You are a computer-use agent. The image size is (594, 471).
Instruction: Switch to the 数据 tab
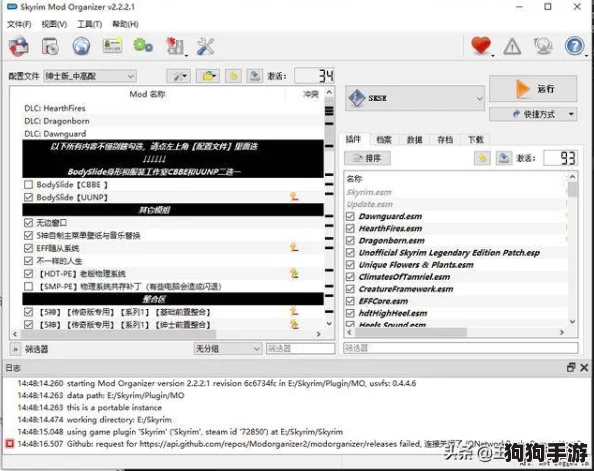[x=414, y=139]
